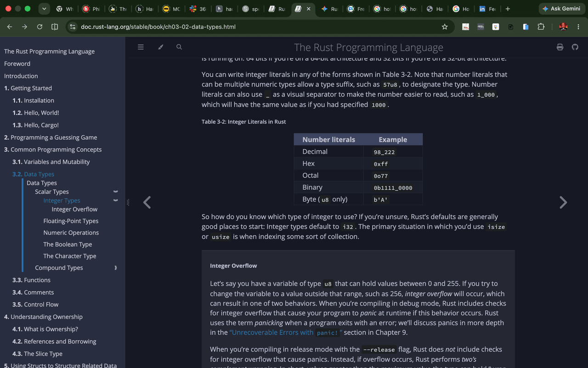Jump to the 'Integer Types' section
588x368 pixels.
tap(62, 200)
